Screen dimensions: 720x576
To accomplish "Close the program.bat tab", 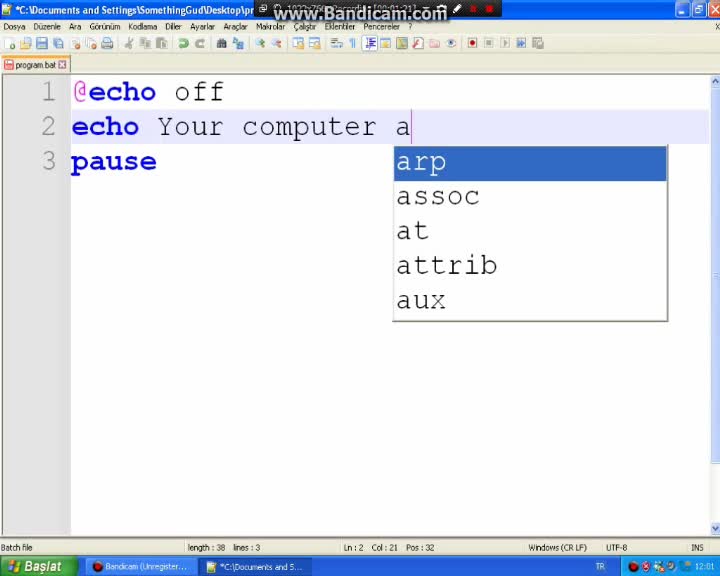I will click(x=62, y=65).
